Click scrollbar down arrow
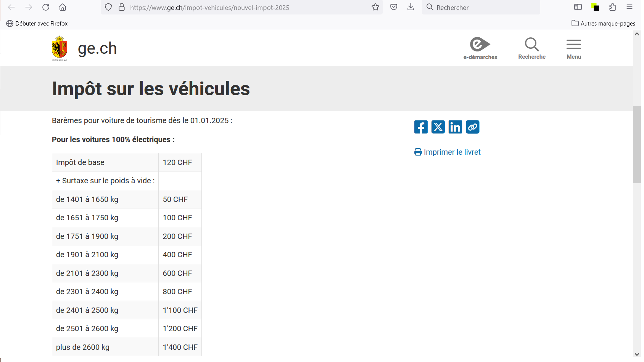The height and width of the screenshot is (362, 644). point(637,354)
